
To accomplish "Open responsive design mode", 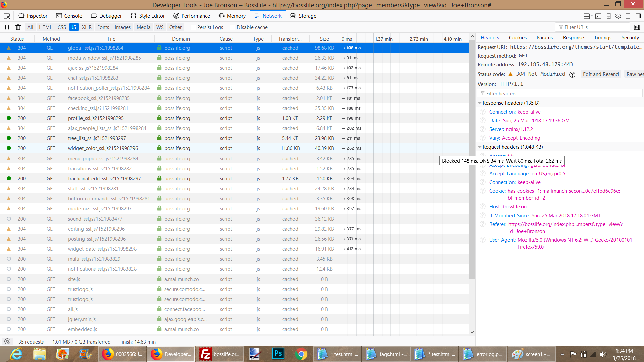I will 608,16.
